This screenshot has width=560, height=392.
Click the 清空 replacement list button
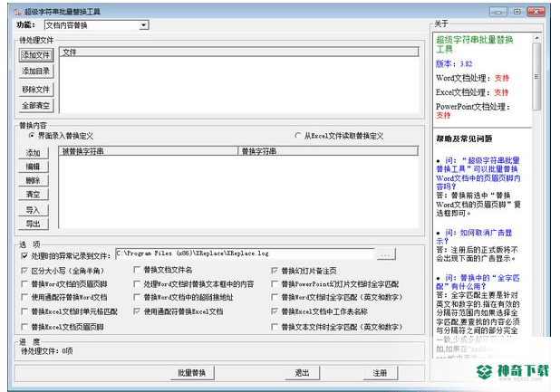pyautogui.click(x=34, y=195)
